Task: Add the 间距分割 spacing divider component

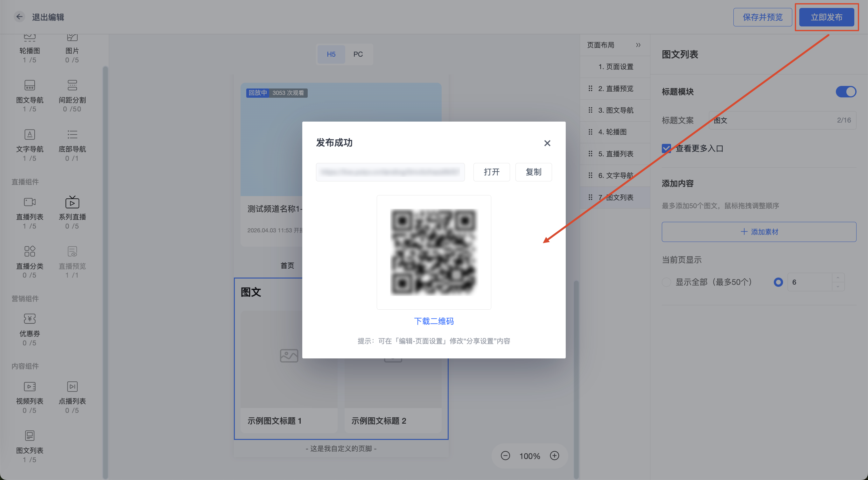Action: click(x=72, y=95)
